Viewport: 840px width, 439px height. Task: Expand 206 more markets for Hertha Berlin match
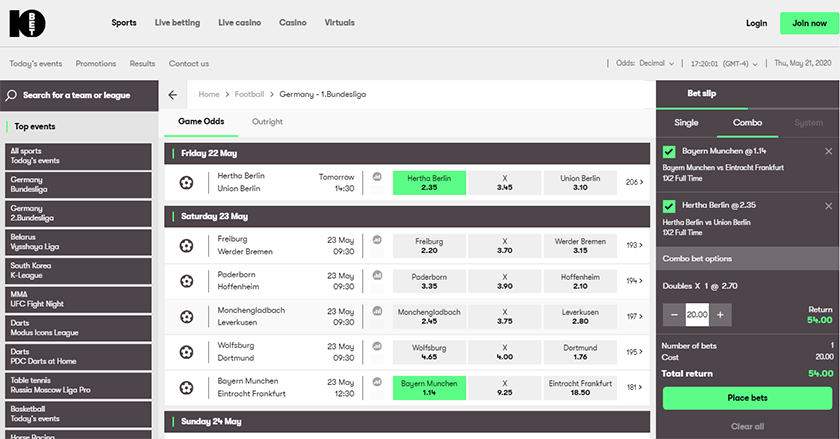[x=634, y=182]
